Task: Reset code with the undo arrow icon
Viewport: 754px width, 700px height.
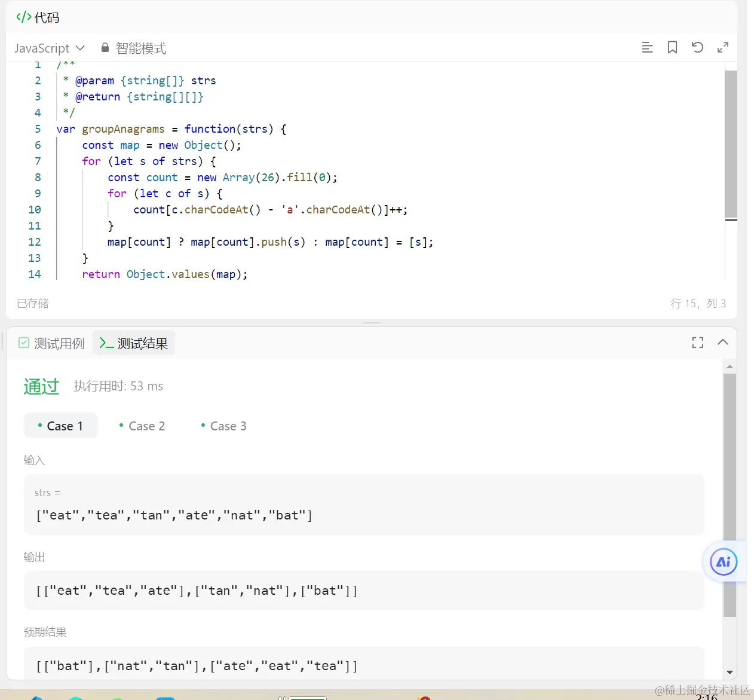Action: pos(697,47)
